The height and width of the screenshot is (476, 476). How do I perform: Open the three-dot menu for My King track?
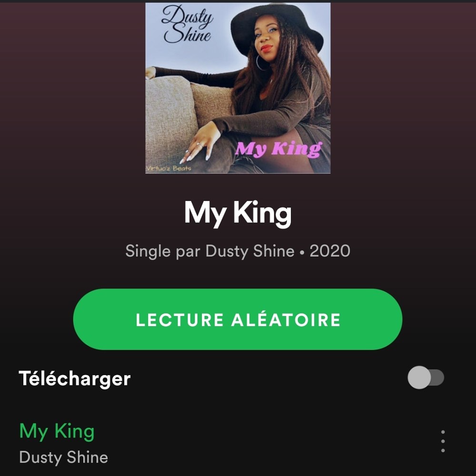[443, 441]
